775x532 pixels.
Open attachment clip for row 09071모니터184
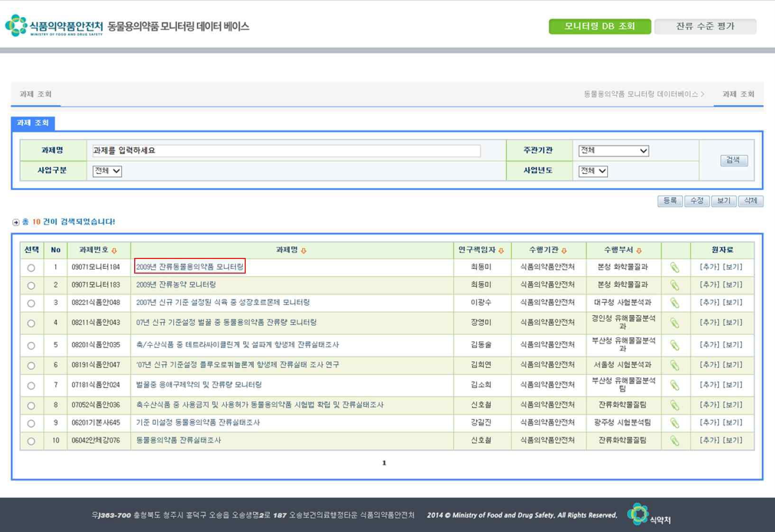[x=674, y=267]
